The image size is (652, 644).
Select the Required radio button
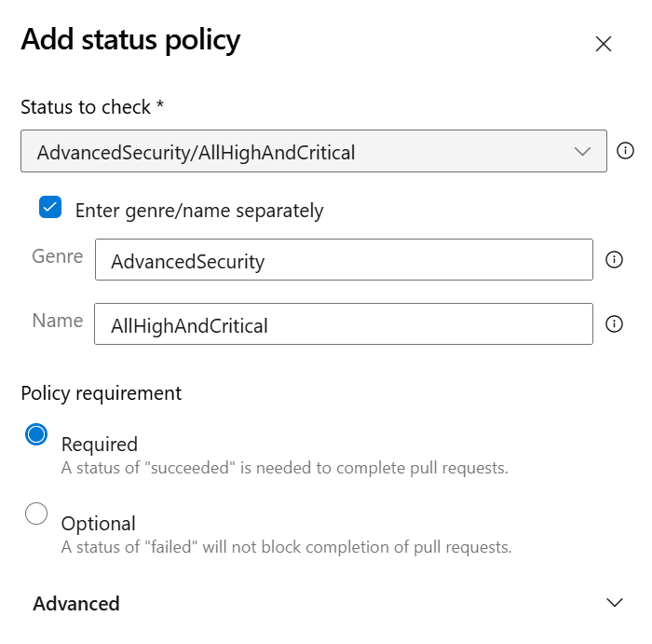(x=36, y=434)
